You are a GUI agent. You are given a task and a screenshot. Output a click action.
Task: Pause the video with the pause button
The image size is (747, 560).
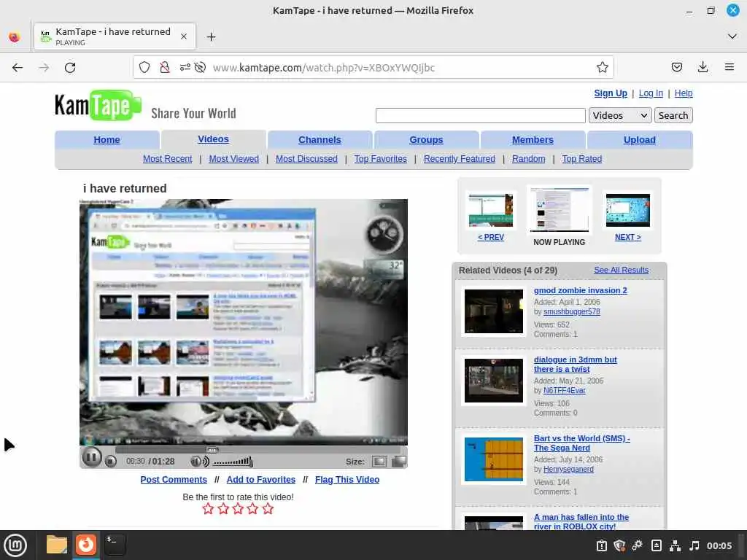click(91, 458)
